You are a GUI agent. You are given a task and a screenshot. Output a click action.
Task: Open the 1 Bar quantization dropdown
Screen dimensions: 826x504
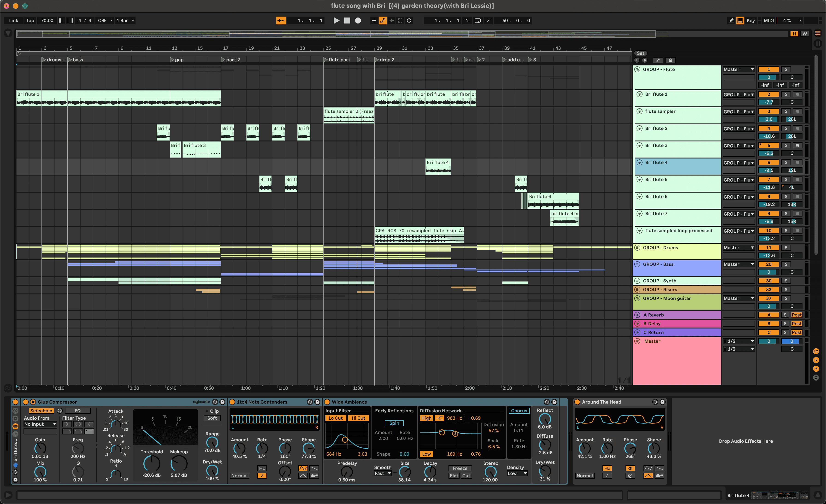[x=125, y=21]
